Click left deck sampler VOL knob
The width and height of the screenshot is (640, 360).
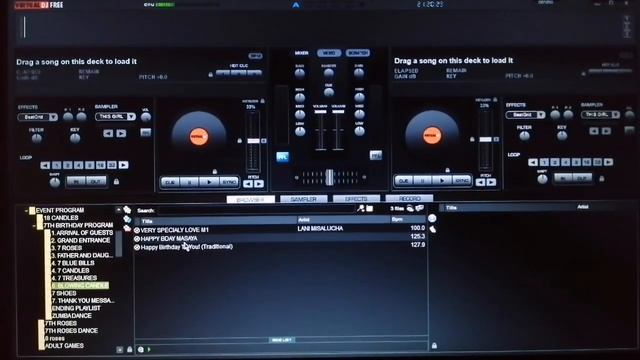pyautogui.click(x=146, y=117)
